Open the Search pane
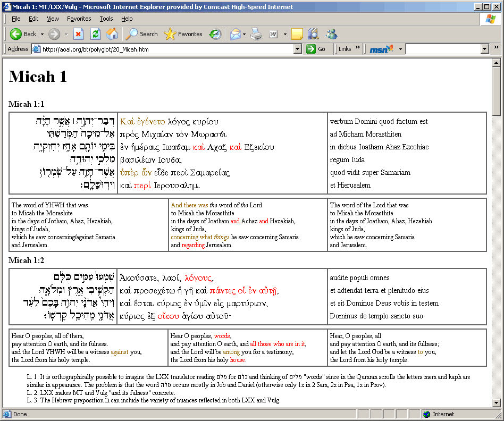The image size is (504, 421). tap(141, 34)
